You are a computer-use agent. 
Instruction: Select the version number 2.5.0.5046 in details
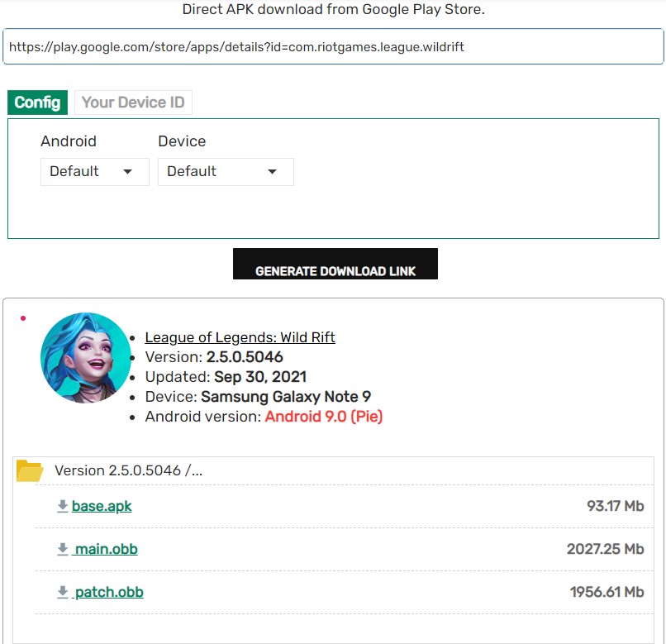point(245,356)
